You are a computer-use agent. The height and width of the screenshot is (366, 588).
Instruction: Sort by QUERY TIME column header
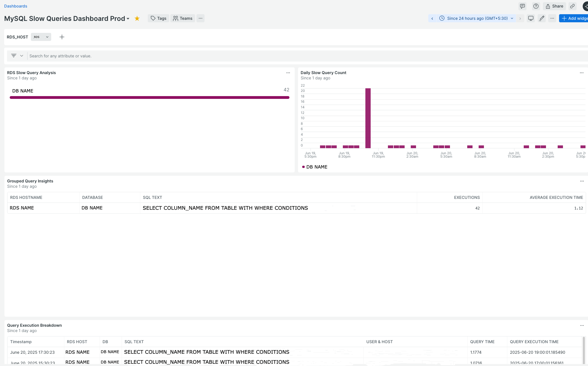point(482,342)
